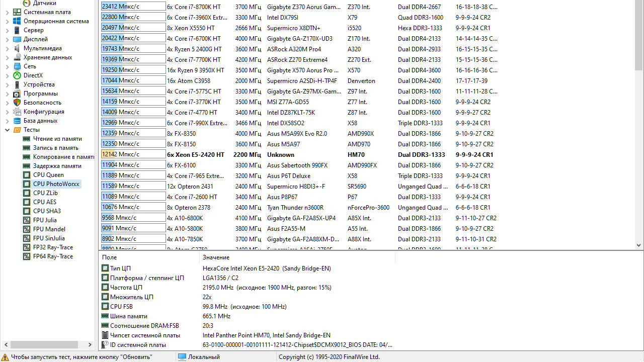Click the Тесты benchmark icon
The image size is (644, 362).
pyautogui.click(x=17, y=130)
